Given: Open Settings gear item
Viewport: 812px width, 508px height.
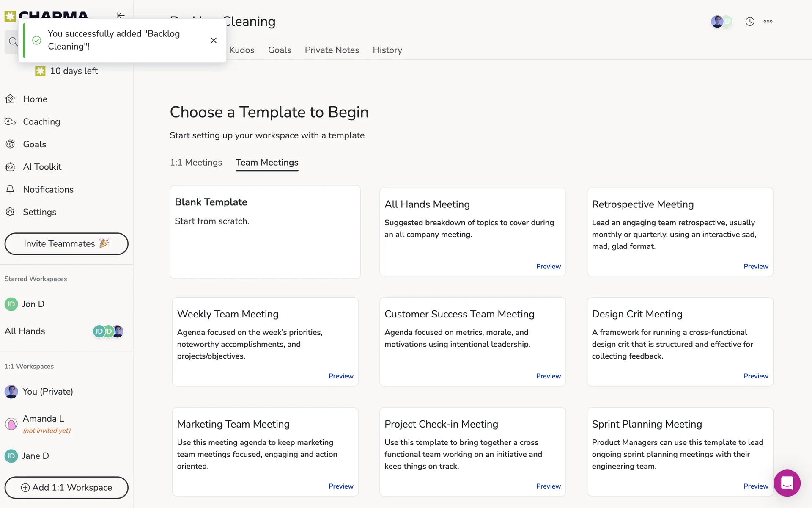Looking at the screenshot, I should (39, 212).
